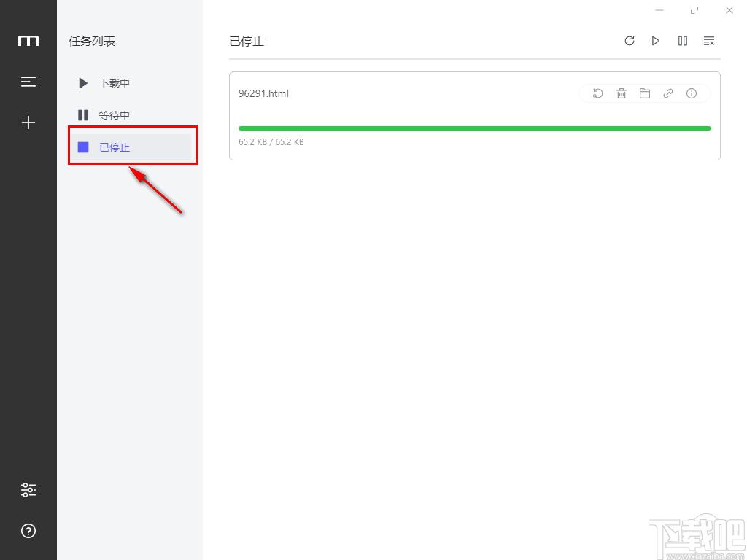Click the 已停止 page heading
This screenshot has height=560, width=747.
tap(247, 41)
